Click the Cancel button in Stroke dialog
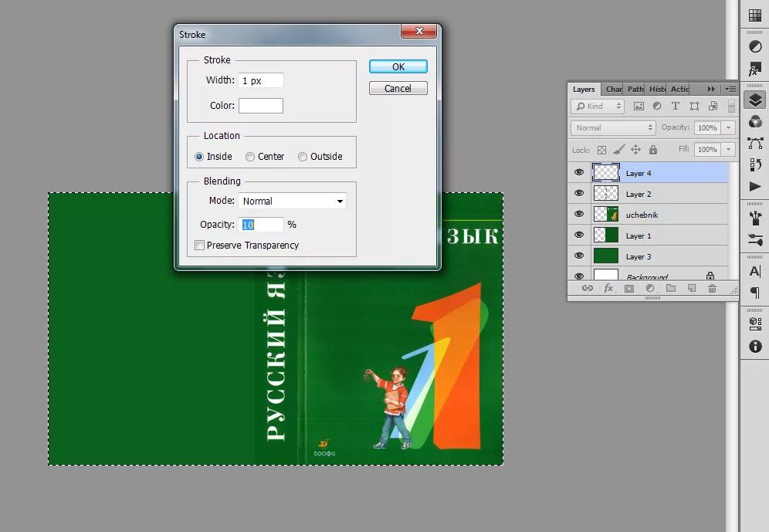 pos(398,88)
